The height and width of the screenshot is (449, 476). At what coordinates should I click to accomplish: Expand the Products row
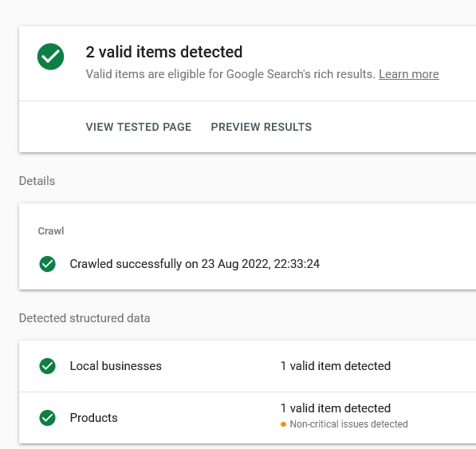[x=247, y=418]
